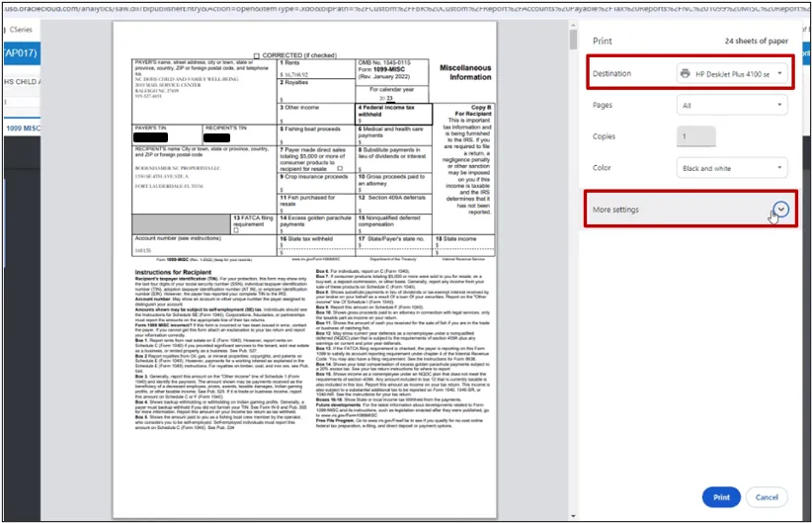Click the 'Account number (see instructions)' field
The height and width of the screenshot is (523, 812).
(x=204, y=244)
